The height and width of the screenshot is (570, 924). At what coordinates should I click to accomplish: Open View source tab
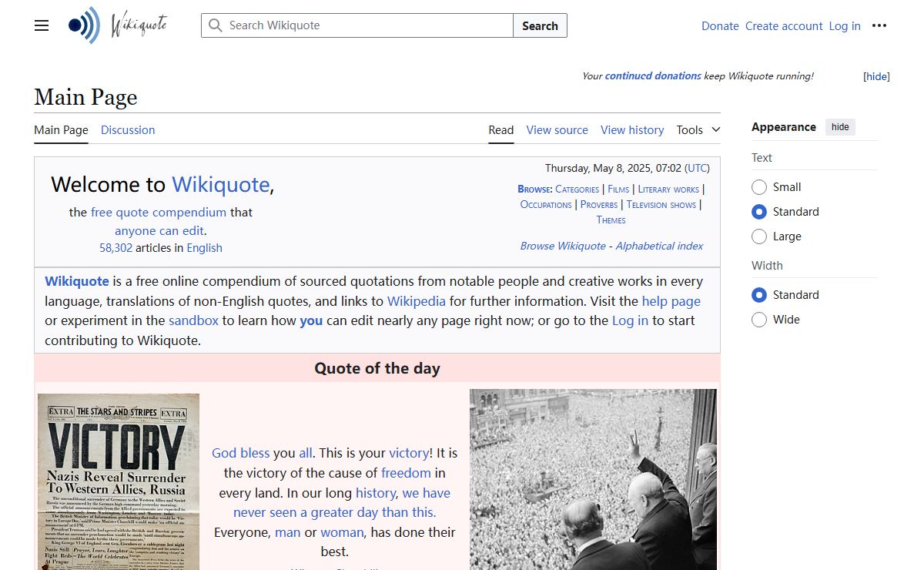(557, 130)
